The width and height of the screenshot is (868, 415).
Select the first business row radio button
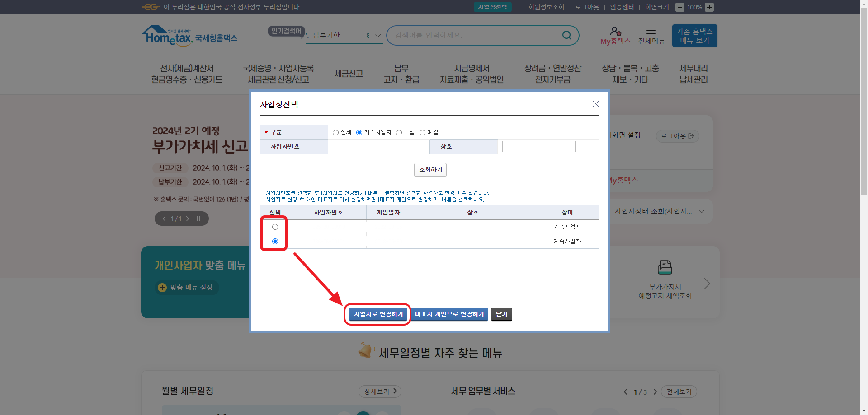pyautogui.click(x=275, y=227)
